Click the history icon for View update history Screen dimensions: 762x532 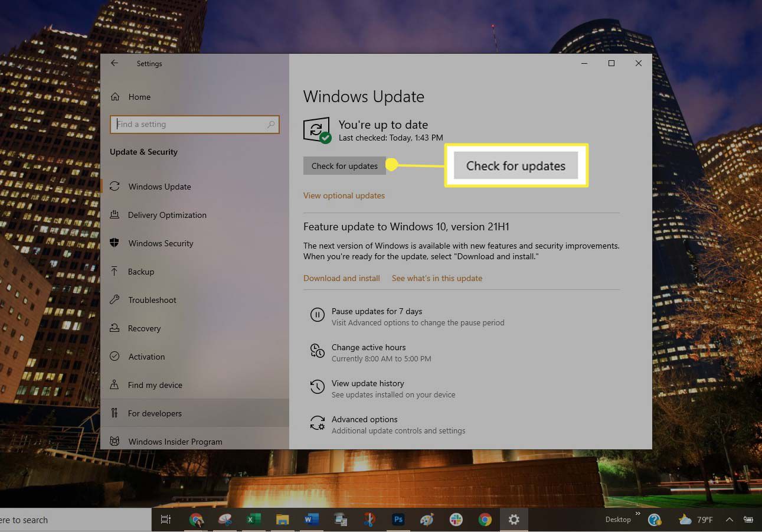pos(317,387)
